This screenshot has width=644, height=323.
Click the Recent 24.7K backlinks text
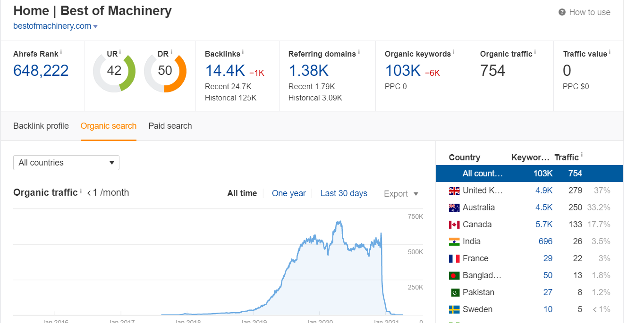pos(228,86)
